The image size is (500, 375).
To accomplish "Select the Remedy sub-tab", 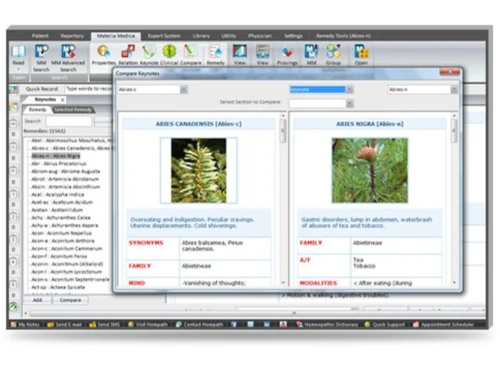I will coord(37,110).
